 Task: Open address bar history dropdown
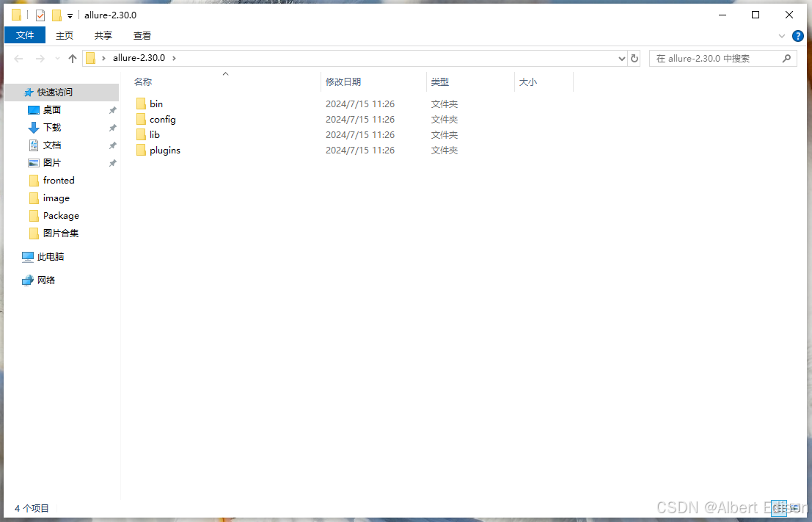pos(622,59)
